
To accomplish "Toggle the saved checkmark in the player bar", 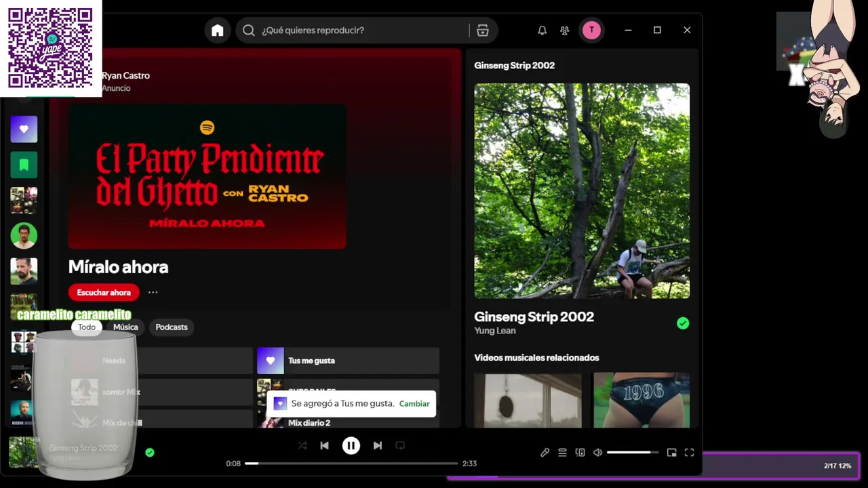I will [x=150, y=453].
